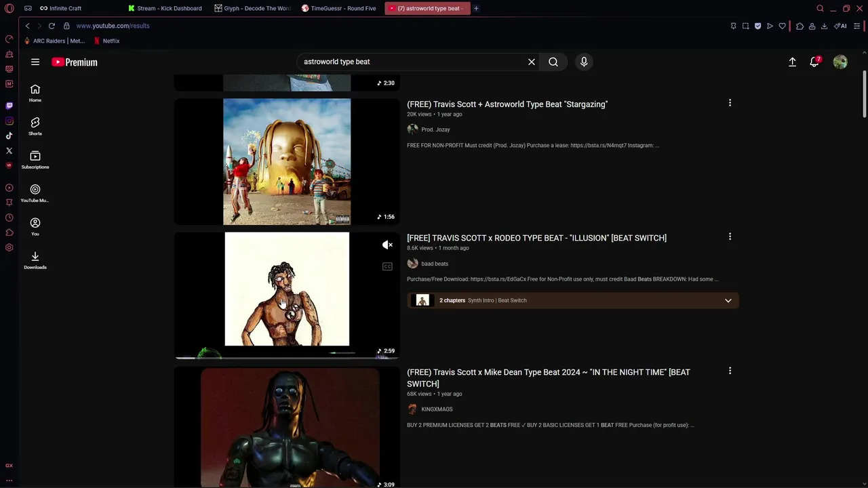This screenshot has height=488, width=868.
Task: Open a new browser tab
Action: 476,8
